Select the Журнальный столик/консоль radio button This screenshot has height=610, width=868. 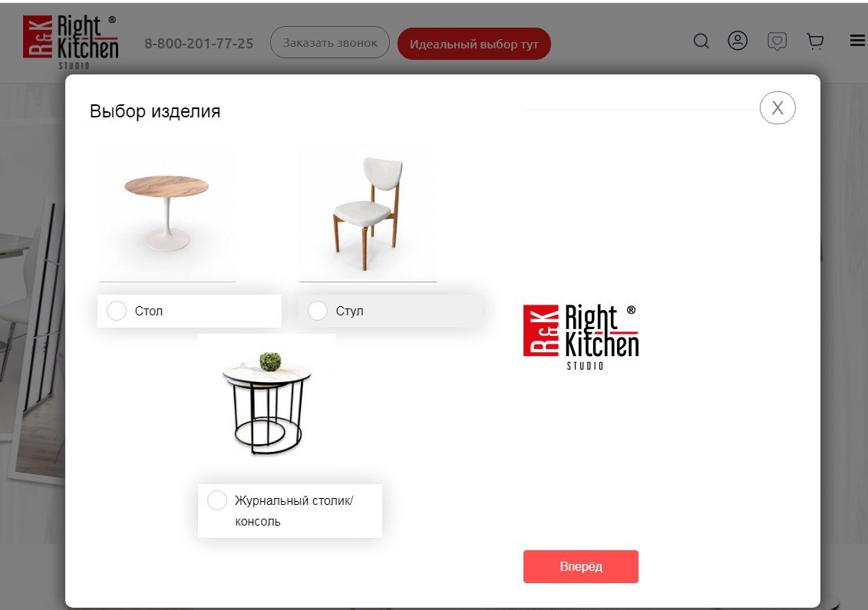[x=217, y=500]
